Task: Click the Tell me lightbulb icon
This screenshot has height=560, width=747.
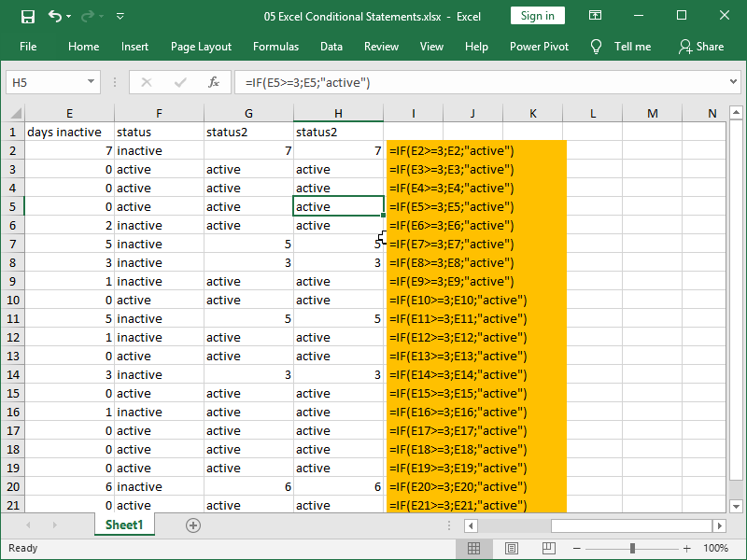Action: click(596, 46)
